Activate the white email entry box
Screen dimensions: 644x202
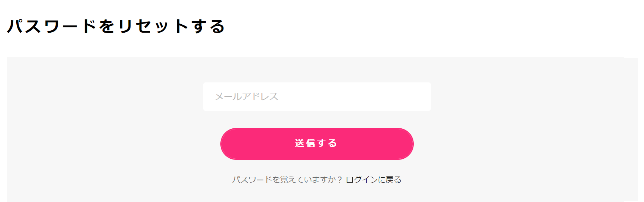tap(317, 97)
